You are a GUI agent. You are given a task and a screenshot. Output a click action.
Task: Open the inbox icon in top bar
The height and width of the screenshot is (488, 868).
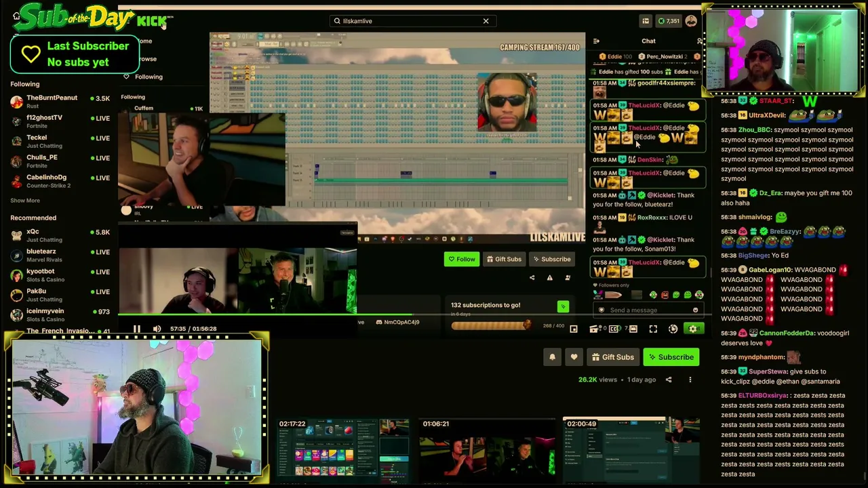(x=646, y=21)
